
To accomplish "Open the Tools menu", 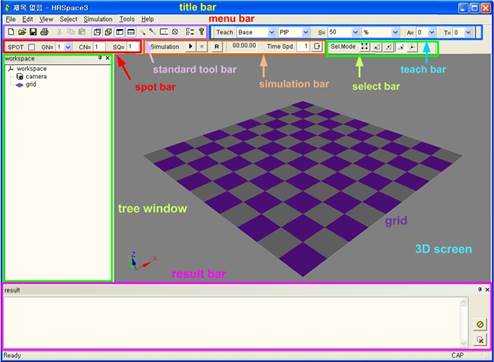I will (x=127, y=19).
